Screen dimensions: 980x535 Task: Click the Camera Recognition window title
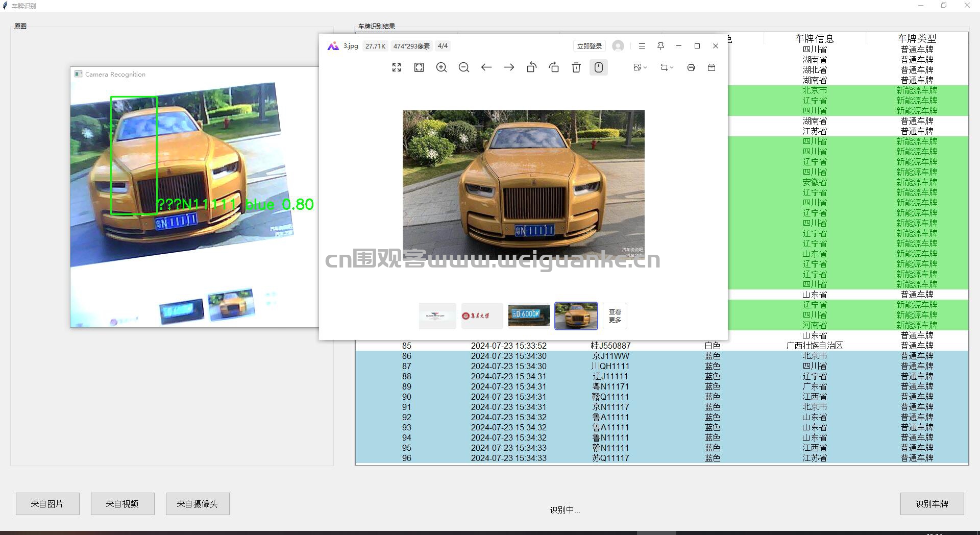(x=115, y=74)
